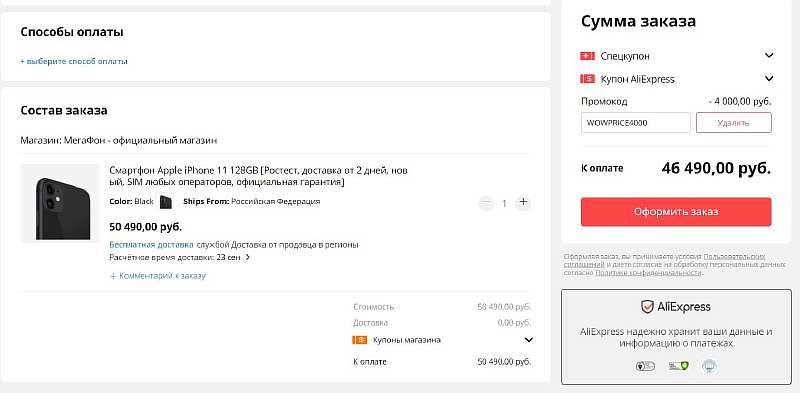Expand the Спецкупон dropdown chevron
The image size is (800, 393).
coord(769,56)
